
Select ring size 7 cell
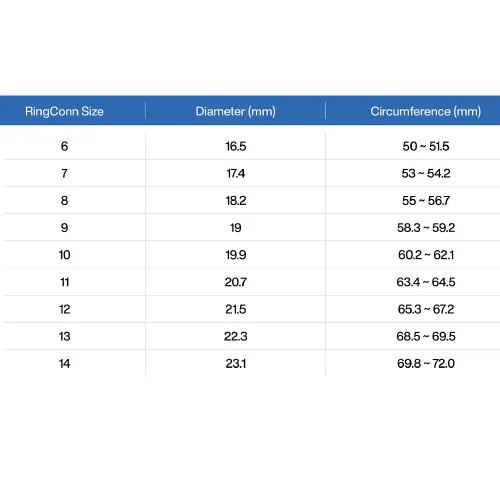(64, 173)
